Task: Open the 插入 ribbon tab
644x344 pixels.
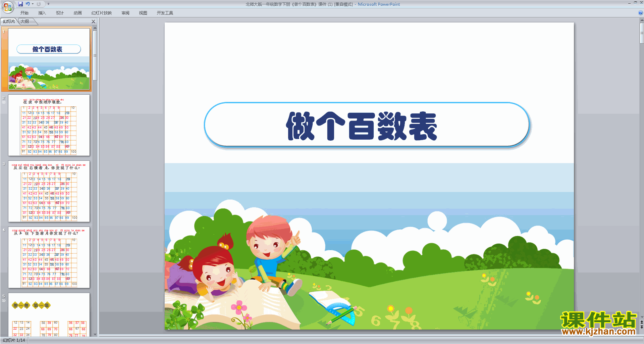Action: tap(42, 13)
